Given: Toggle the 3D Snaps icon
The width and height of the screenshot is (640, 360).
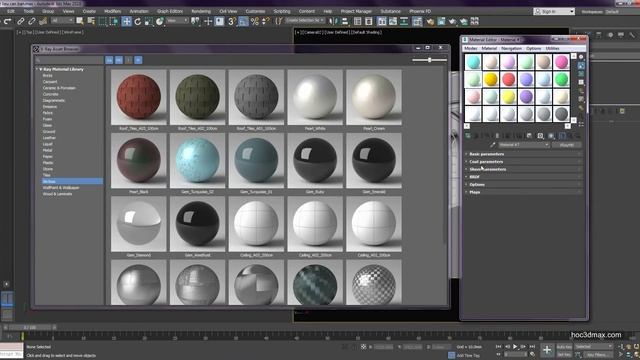Looking at the screenshot, I should (x=231, y=21).
